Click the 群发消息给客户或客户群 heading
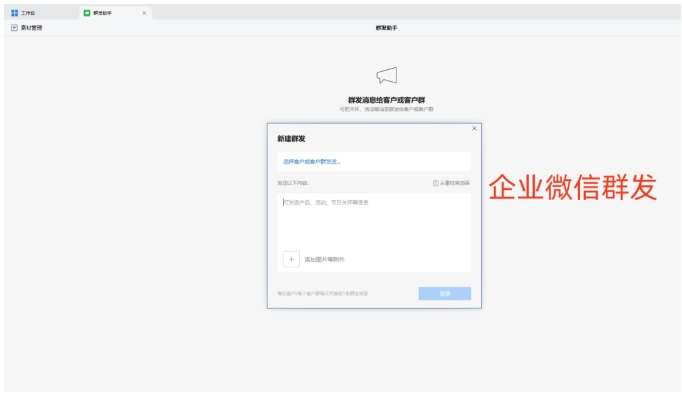 [386, 100]
